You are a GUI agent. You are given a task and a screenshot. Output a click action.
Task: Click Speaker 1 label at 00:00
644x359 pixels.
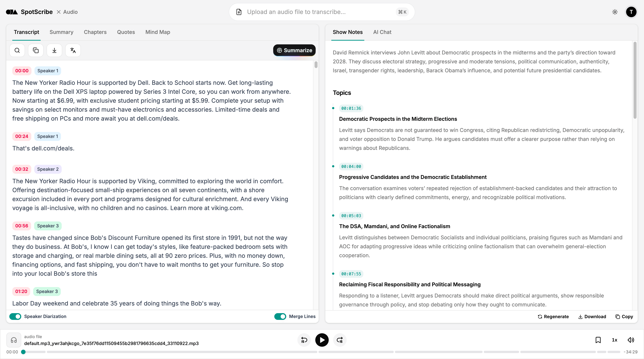click(x=48, y=71)
